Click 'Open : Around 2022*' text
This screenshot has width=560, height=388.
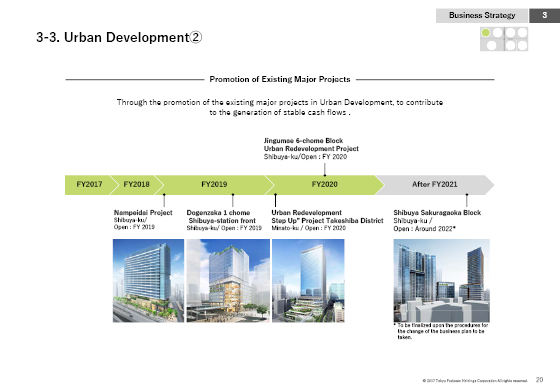(x=424, y=229)
